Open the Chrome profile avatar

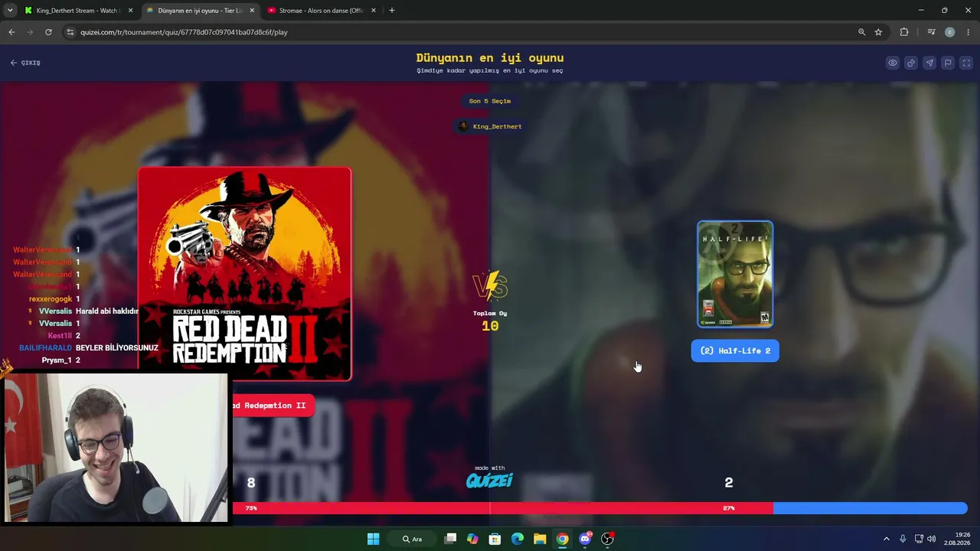(x=949, y=32)
